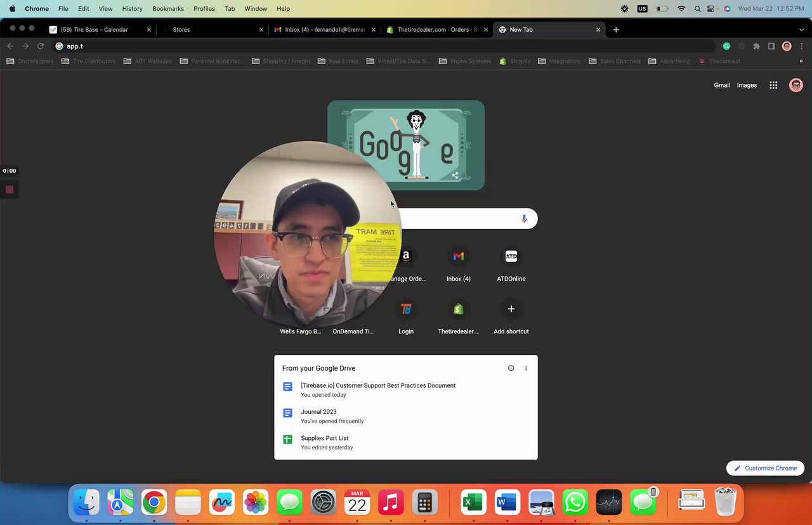Open the Journal 2023 document
This screenshot has width=812, height=525.
(x=406, y=416)
